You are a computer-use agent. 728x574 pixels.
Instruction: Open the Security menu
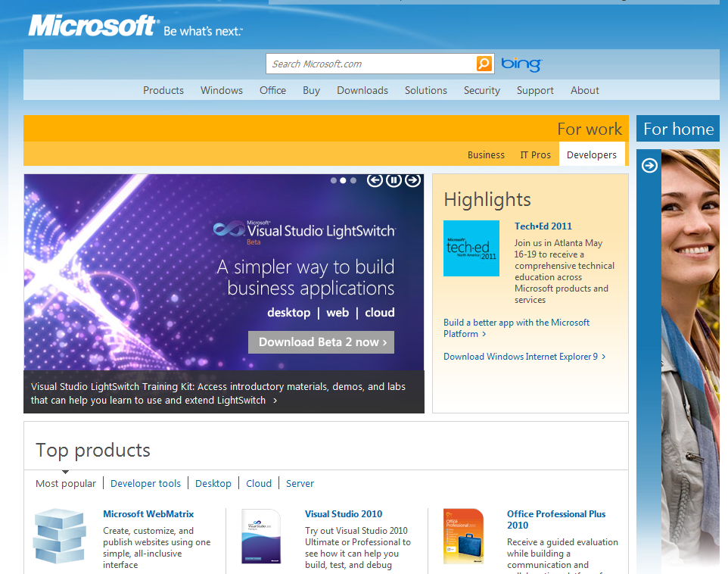click(482, 91)
